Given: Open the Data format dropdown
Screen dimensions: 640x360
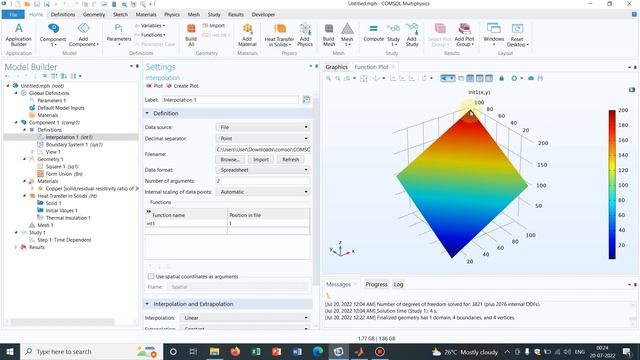Looking at the screenshot, I should (x=263, y=170).
